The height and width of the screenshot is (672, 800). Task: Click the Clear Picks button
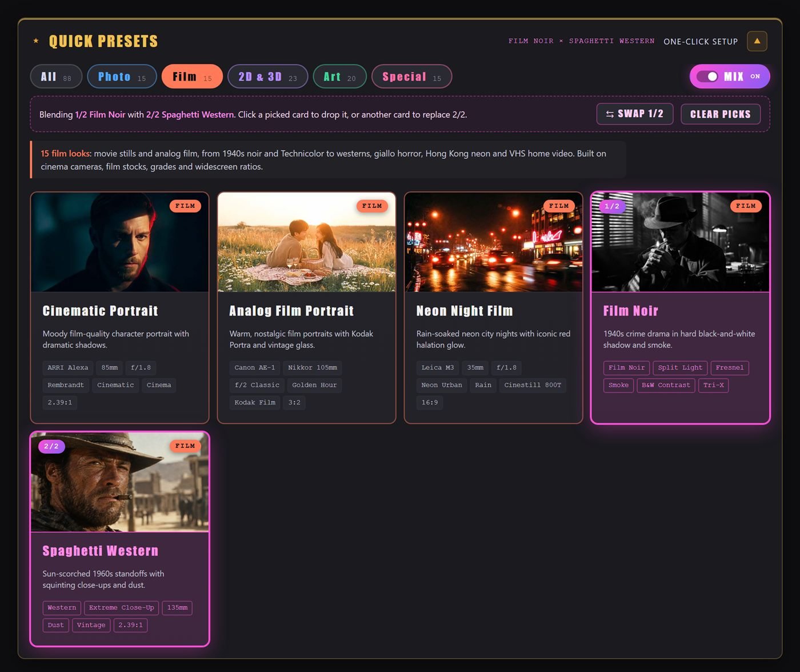click(x=721, y=114)
